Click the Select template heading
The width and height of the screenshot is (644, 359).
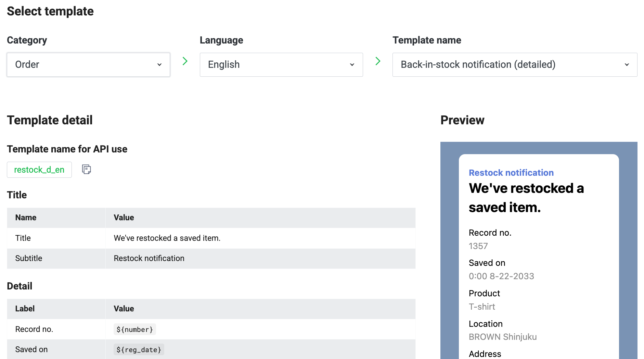(x=50, y=11)
